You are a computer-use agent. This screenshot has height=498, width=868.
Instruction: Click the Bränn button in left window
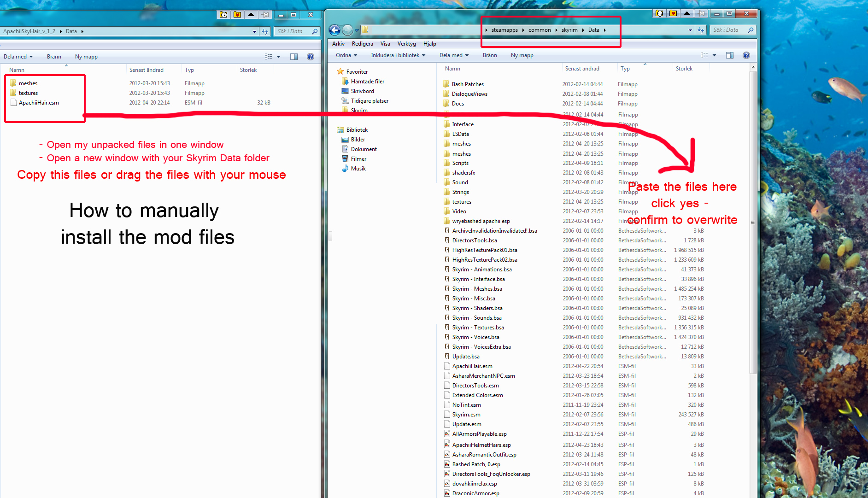54,57
